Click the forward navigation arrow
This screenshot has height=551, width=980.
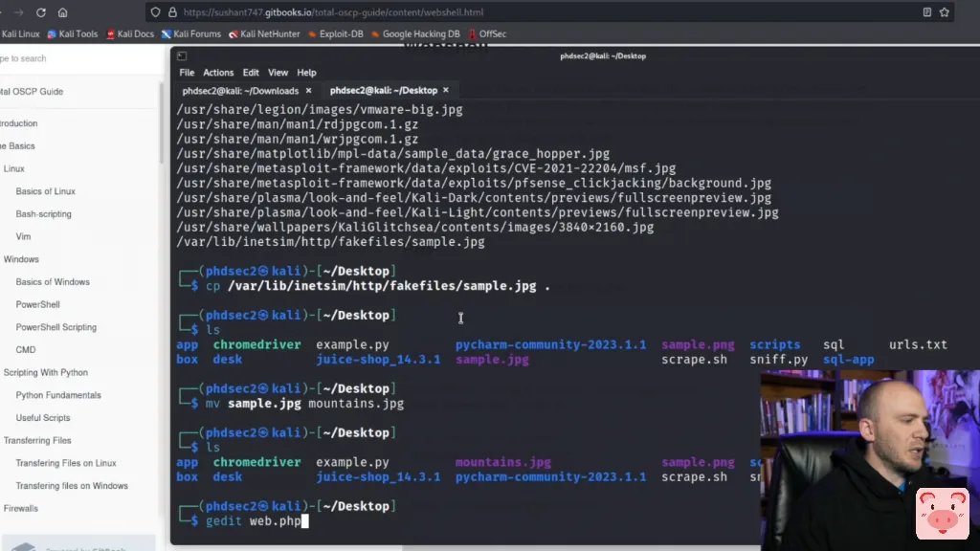[x=17, y=12]
